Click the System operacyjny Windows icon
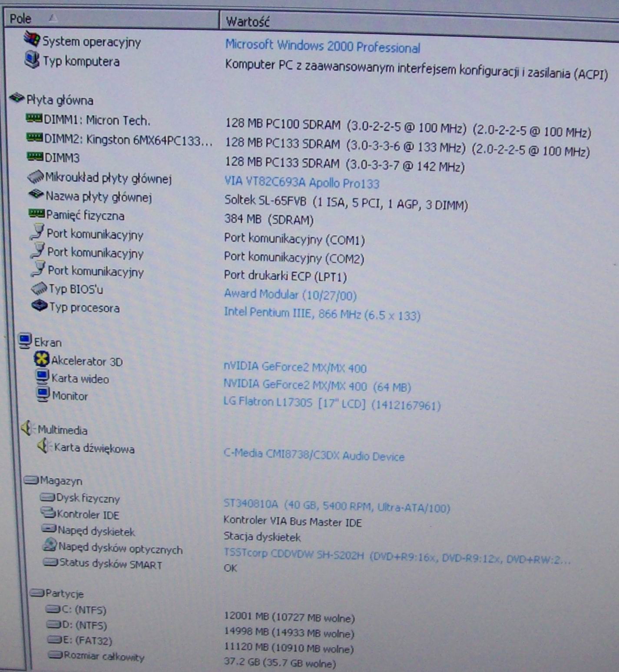This screenshot has height=672, width=619. 32,39
